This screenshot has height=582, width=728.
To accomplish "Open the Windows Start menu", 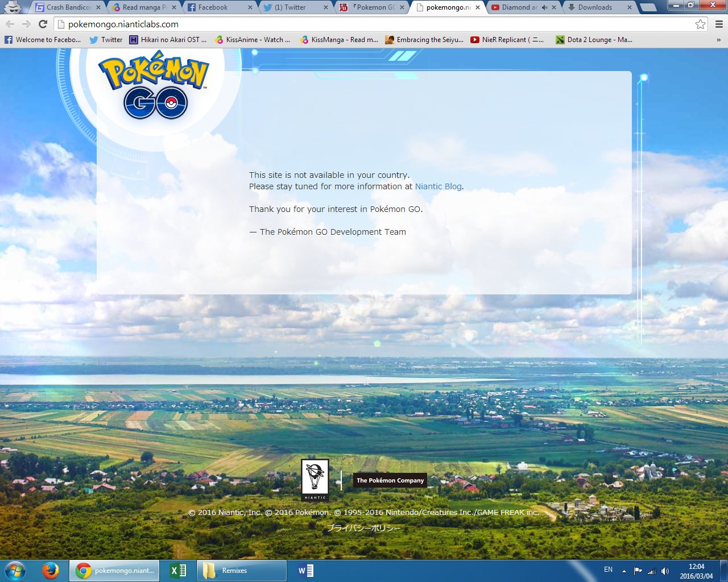I will 15,571.
